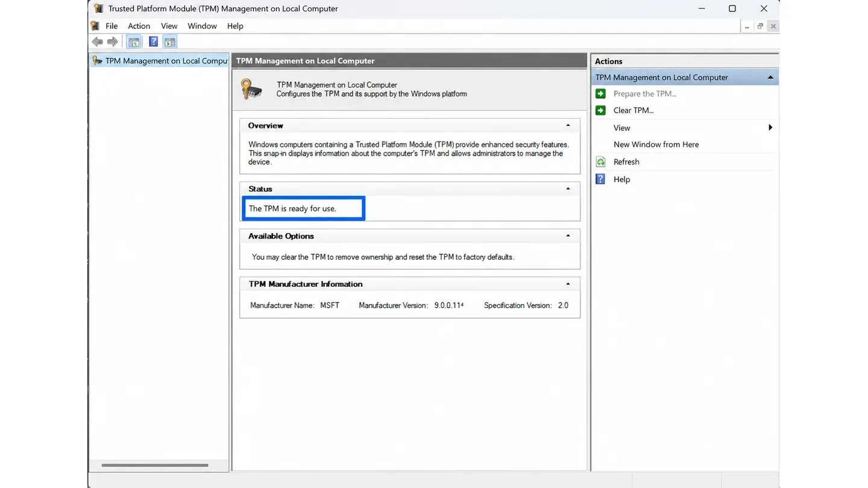This screenshot has width=868, height=488.
Task: Click the specification version value "2.0"
Action: pyautogui.click(x=563, y=305)
